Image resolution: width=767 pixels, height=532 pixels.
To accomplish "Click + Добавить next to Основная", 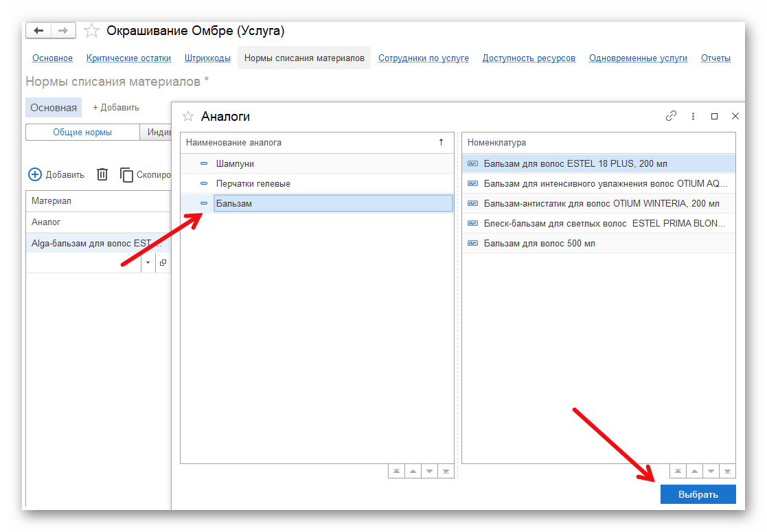I will point(116,108).
